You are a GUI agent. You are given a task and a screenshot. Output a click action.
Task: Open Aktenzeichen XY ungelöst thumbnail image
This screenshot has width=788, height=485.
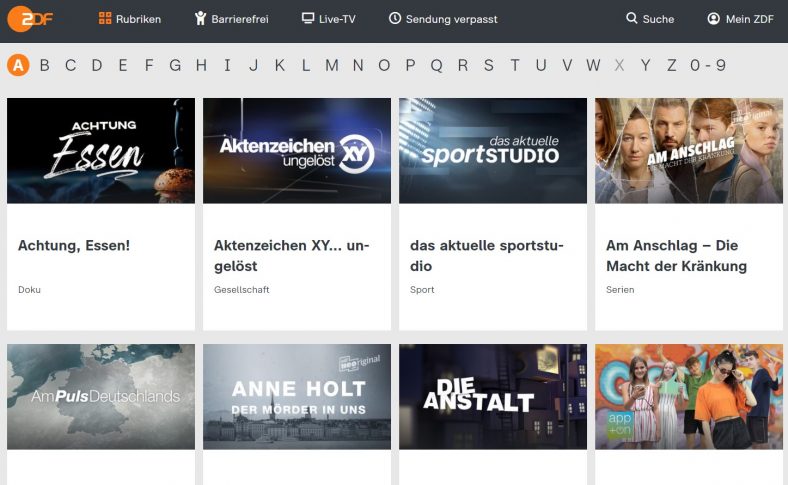point(297,151)
